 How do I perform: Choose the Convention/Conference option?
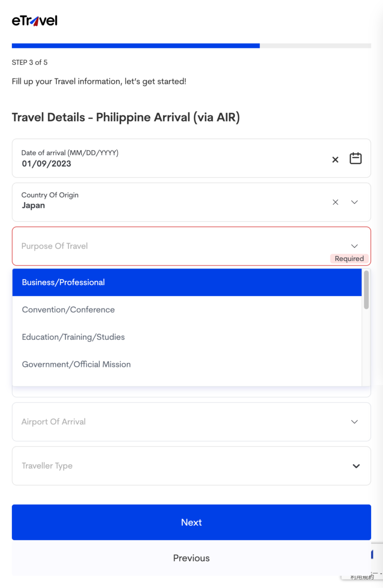(68, 309)
